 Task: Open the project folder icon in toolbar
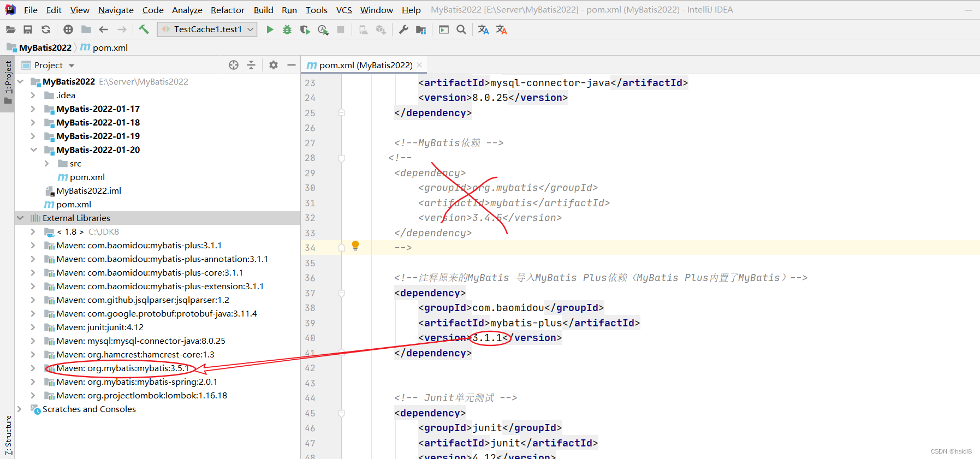point(10,29)
